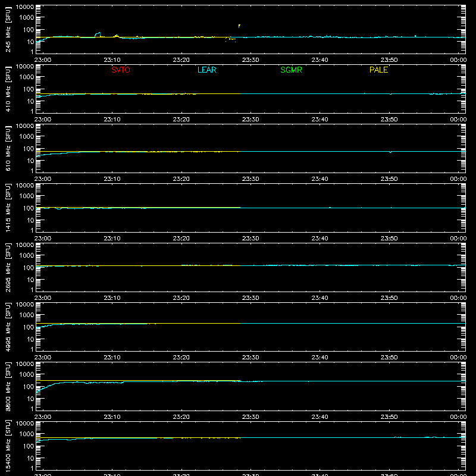
Task: Click the 245 MHz [SFU] axis title
Action: (8, 29)
